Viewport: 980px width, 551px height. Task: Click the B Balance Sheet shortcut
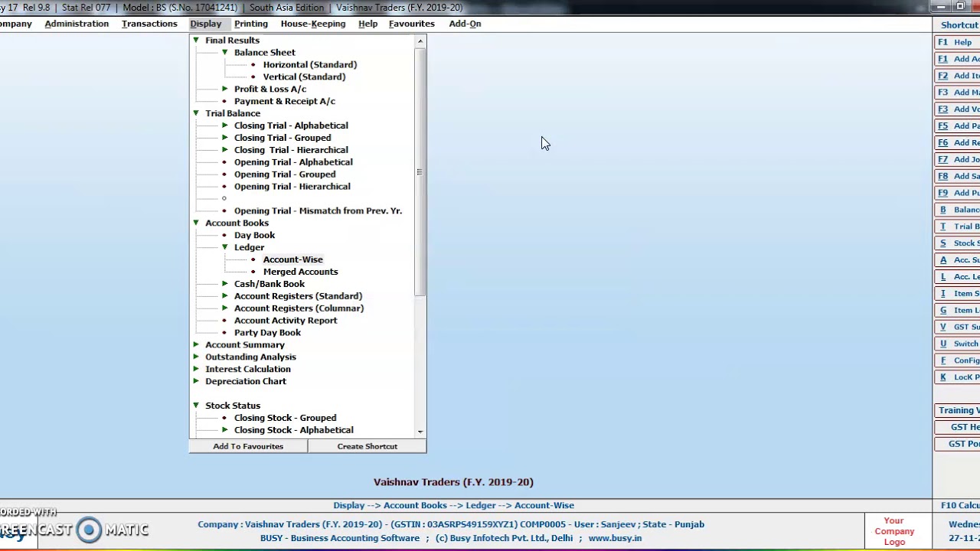pos(957,210)
